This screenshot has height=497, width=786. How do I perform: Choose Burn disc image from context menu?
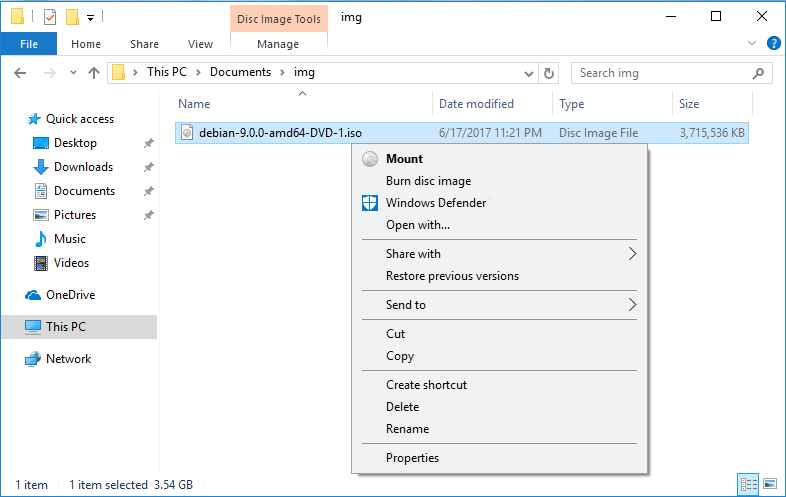pos(429,181)
